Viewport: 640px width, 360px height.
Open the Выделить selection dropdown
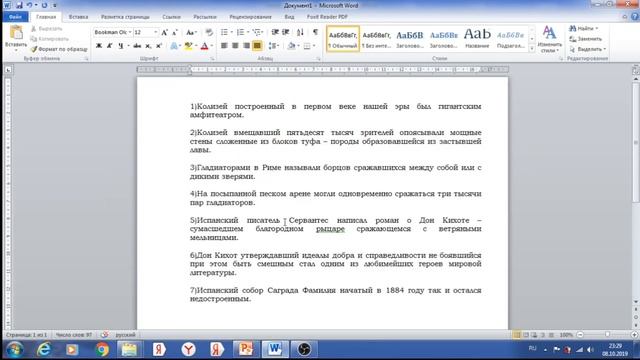click(588, 49)
